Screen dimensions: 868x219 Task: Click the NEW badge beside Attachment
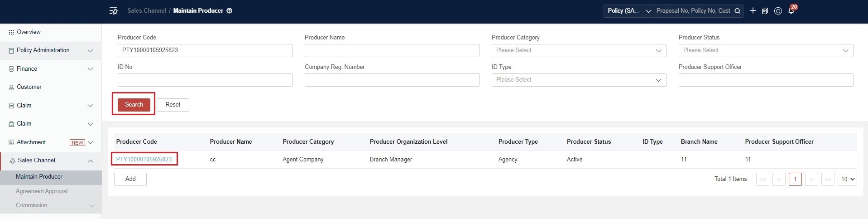click(77, 143)
